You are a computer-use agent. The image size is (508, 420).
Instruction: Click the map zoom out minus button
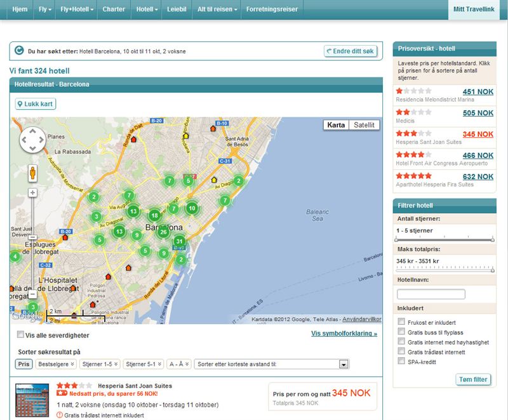point(32,294)
